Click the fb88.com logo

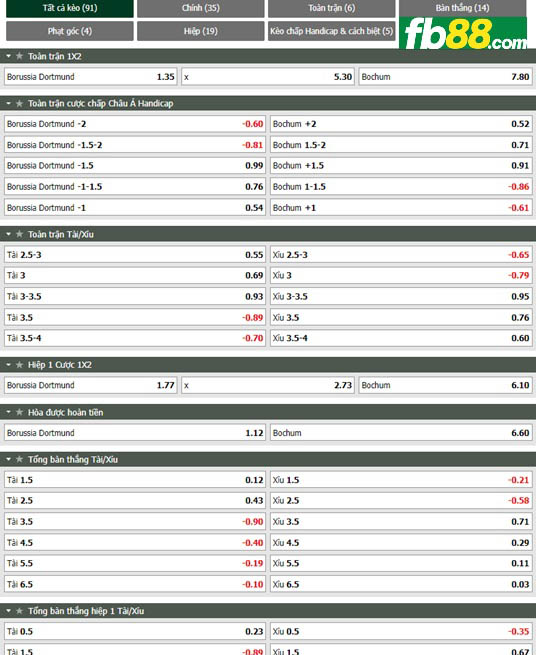[463, 33]
